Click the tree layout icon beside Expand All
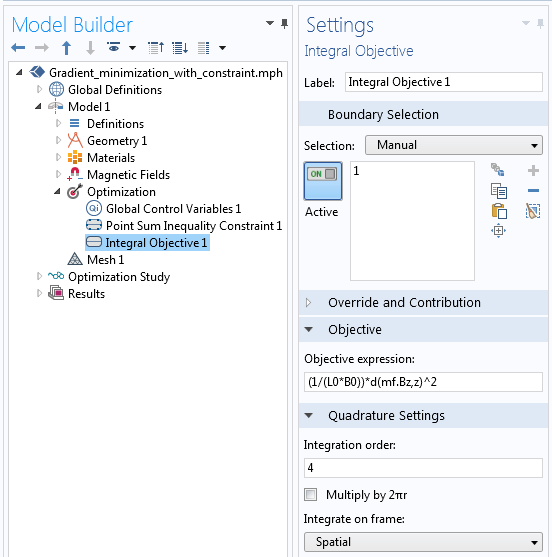This screenshot has width=552, height=557. point(204,48)
